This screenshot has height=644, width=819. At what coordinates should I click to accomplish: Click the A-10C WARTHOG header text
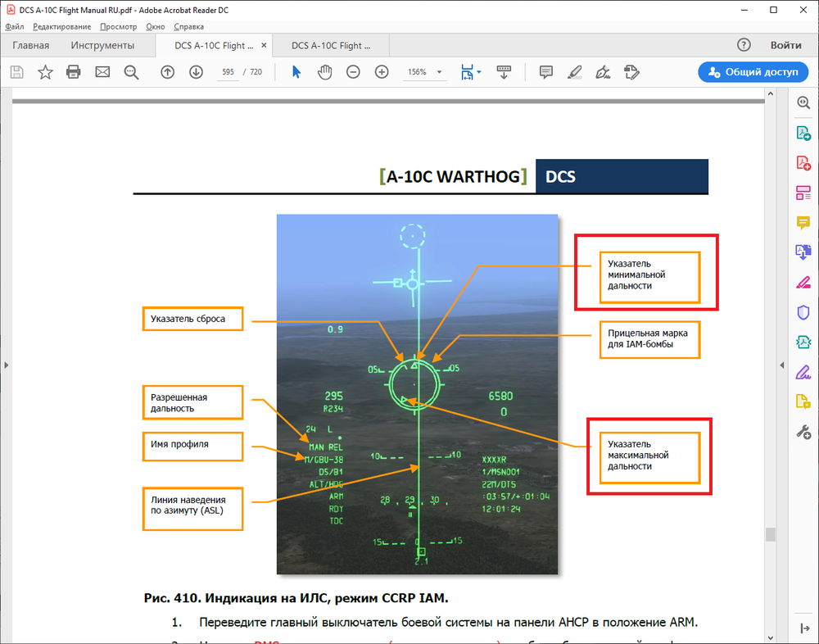[453, 177]
